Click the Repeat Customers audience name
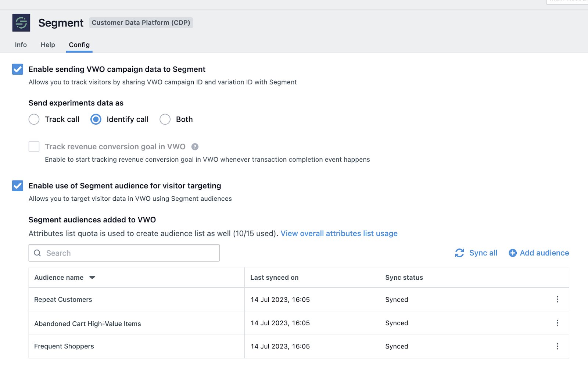Image resolution: width=588 pixels, height=379 pixels. [x=63, y=300]
